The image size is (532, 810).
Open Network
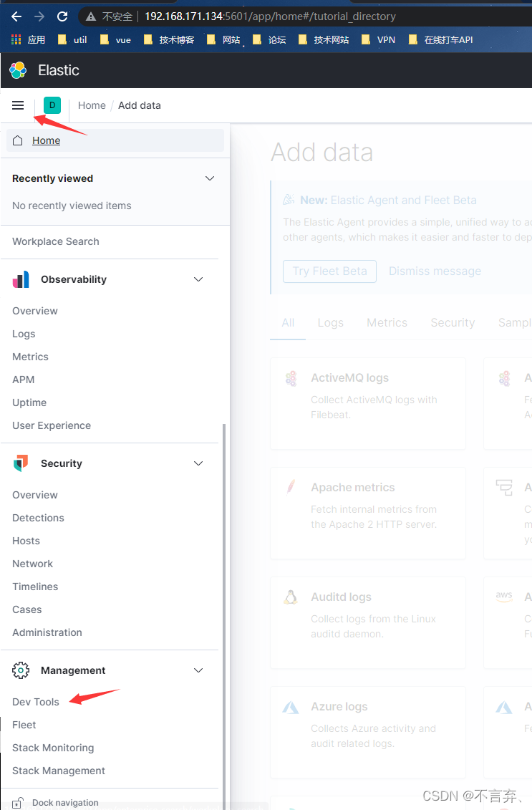(32, 564)
